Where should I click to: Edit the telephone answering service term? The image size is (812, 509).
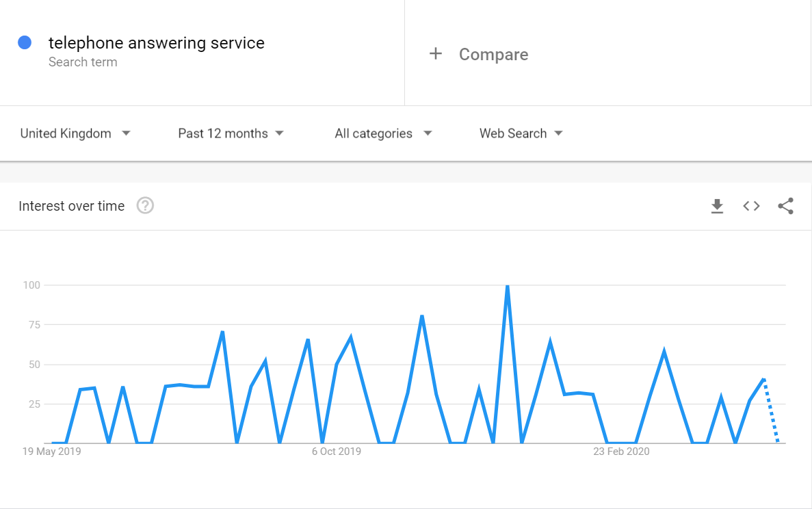156,43
